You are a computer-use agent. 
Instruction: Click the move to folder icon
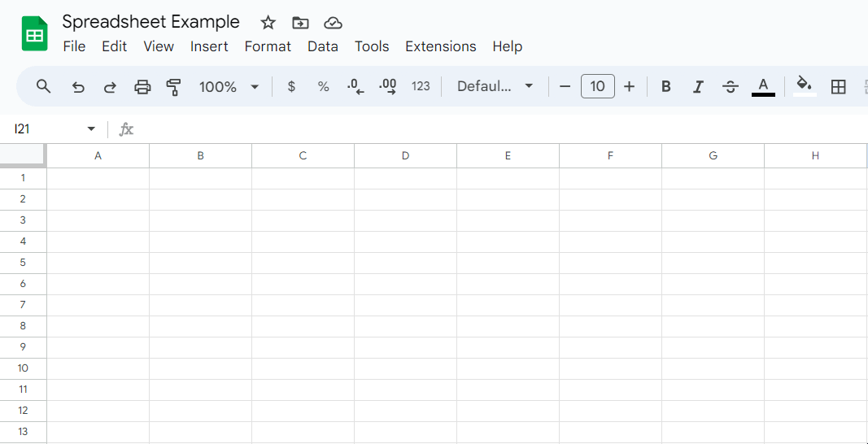[x=300, y=23]
